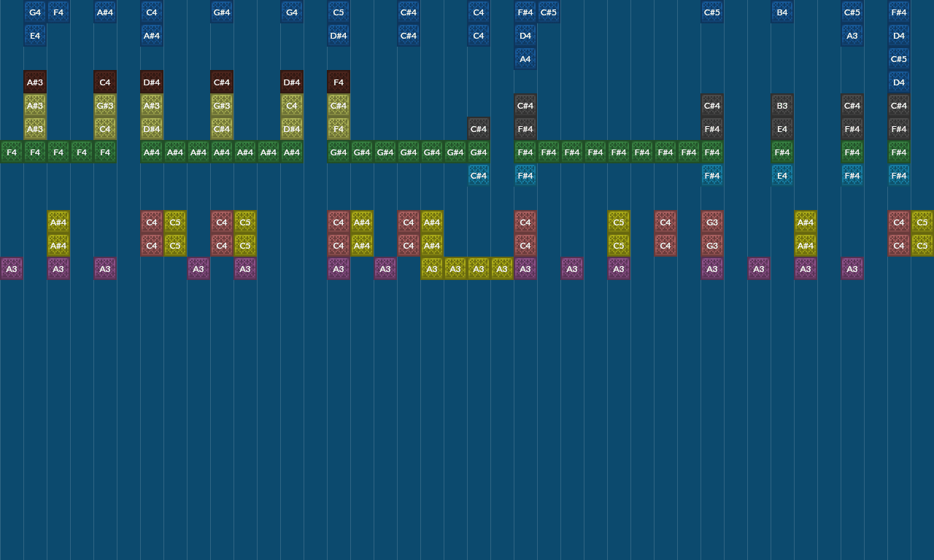Click the blue G#4 note block
Screen dimensions: 934x560
[x=222, y=12]
